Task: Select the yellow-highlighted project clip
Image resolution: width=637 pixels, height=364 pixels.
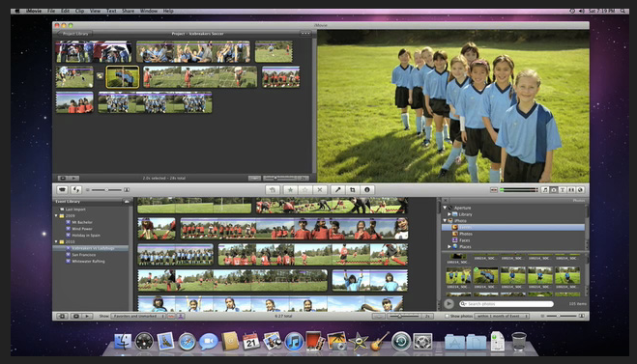Action: [123, 76]
